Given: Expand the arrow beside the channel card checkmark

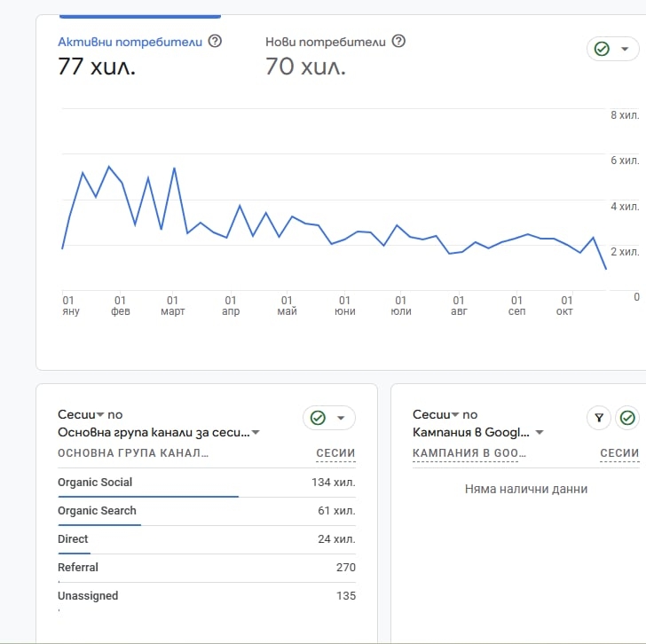Looking at the screenshot, I should point(341,418).
